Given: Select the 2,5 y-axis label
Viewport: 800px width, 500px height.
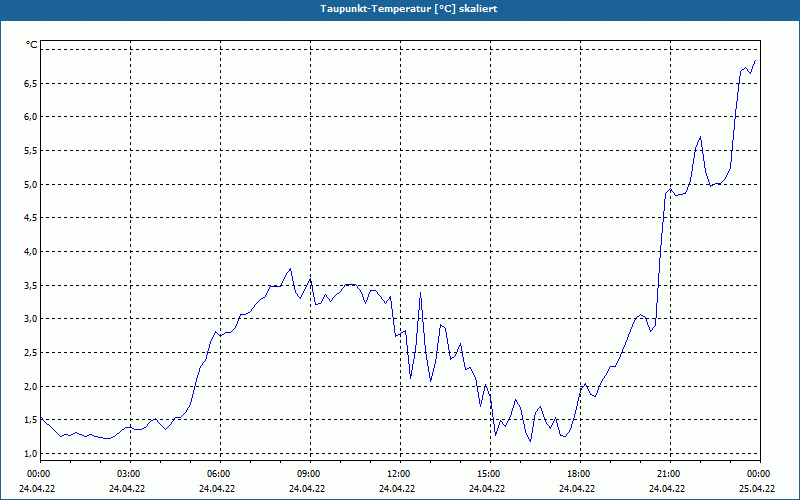Looking at the screenshot, I should pyautogui.click(x=31, y=353).
